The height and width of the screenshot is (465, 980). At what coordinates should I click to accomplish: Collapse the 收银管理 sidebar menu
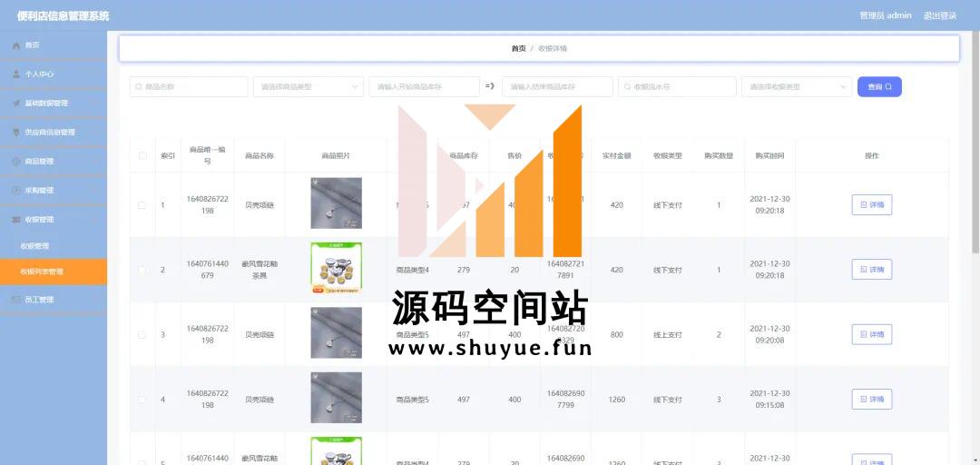coord(54,220)
